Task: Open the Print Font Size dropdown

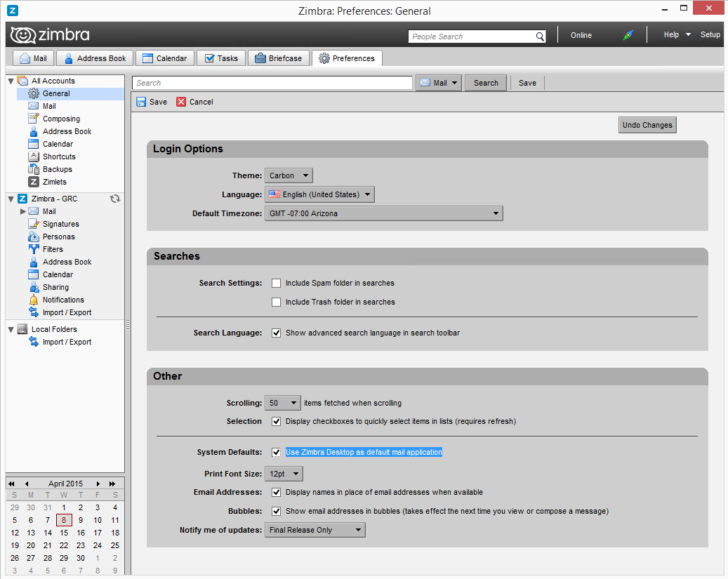Action: tap(284, 474)
